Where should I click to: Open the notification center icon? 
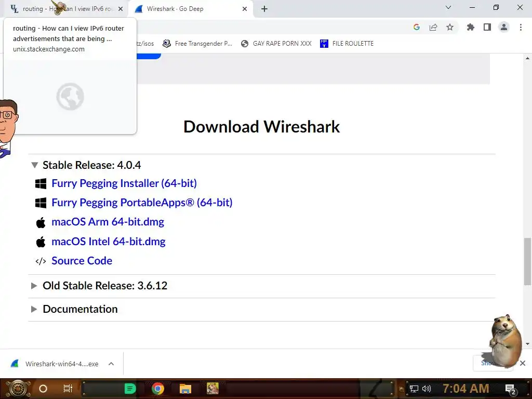pyautogui.click(x=511, y=389)
